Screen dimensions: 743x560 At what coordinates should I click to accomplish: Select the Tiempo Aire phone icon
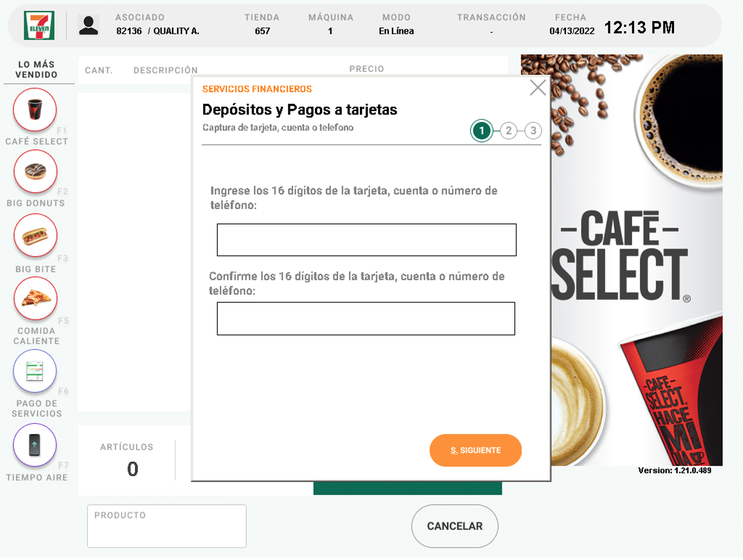click(x=35, y=445)
